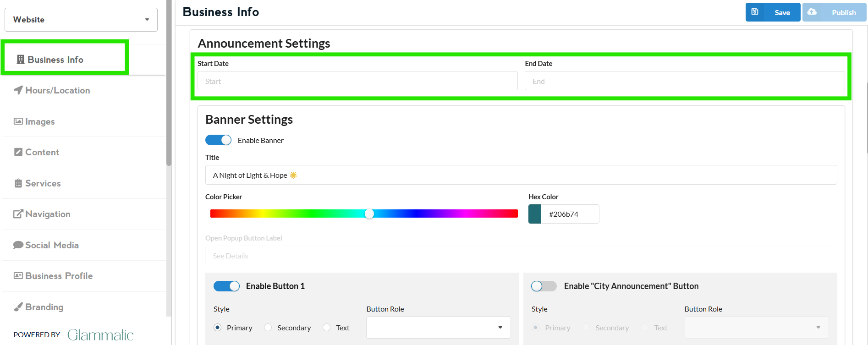Turn off the Enable Button 1 toggle

[226, 286]
